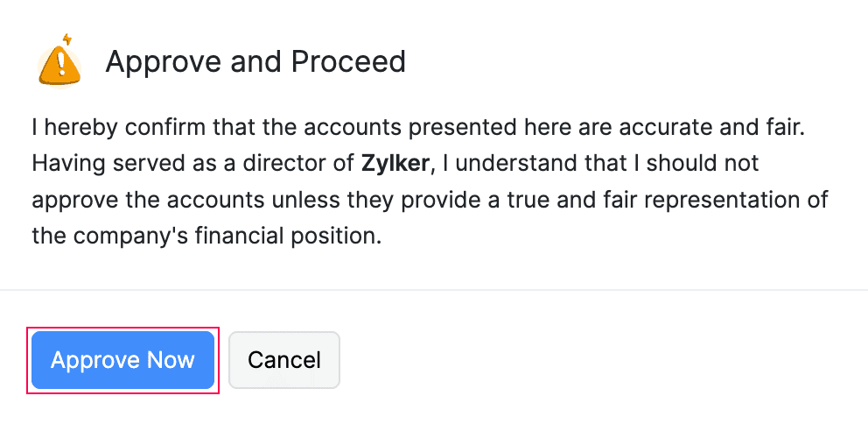
Task: Click the horizontal divider above the buttons
Action: click(434, 289)
